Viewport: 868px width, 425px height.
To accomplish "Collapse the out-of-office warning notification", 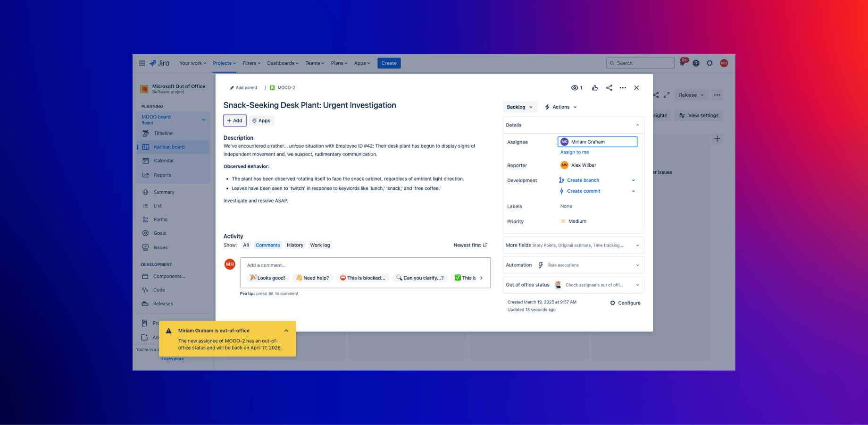I will [286, 331].
